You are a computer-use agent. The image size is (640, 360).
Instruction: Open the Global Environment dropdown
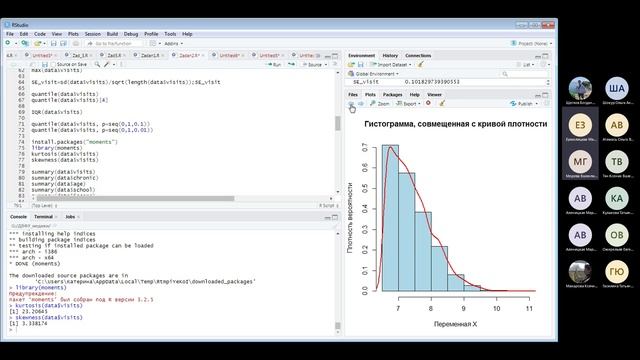tap(373, 74)
